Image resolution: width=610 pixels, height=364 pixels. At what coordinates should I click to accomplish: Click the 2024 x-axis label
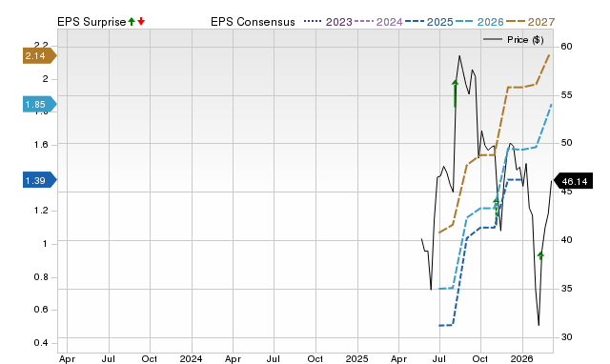(191, 358)
